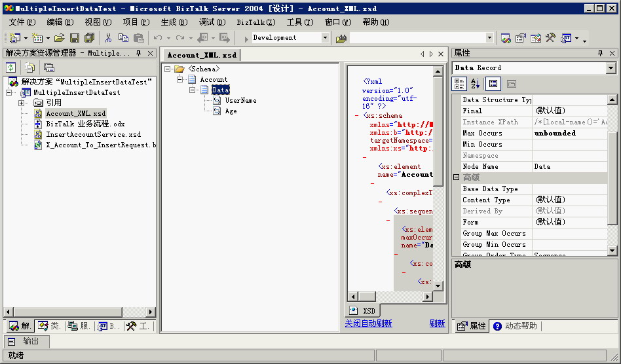Pin the Solution Explorer panel
This screenshot has width=621, height=364.
(139, 53)
